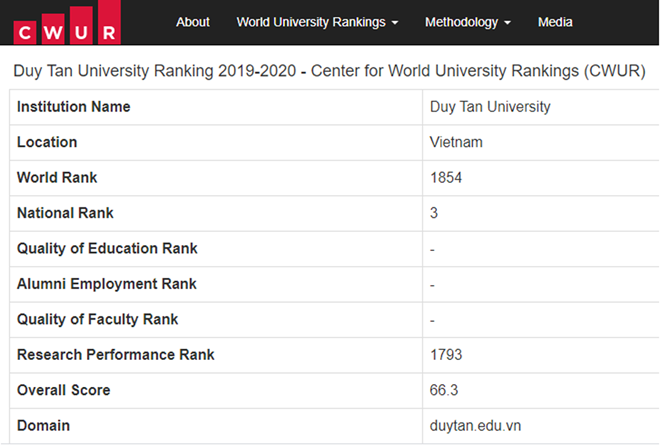Open the Media page
Screen dimensions: 660x447
click(555, 22)
